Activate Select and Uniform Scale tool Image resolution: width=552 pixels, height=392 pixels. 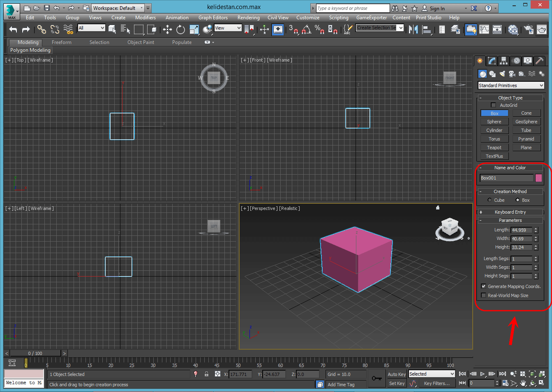click(194, 29)
